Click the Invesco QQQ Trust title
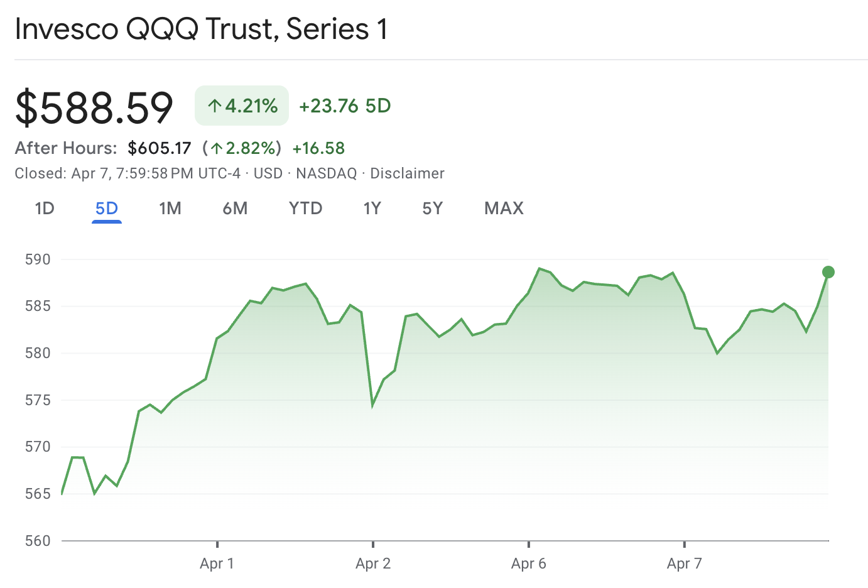868x588 pixels. 202,28
